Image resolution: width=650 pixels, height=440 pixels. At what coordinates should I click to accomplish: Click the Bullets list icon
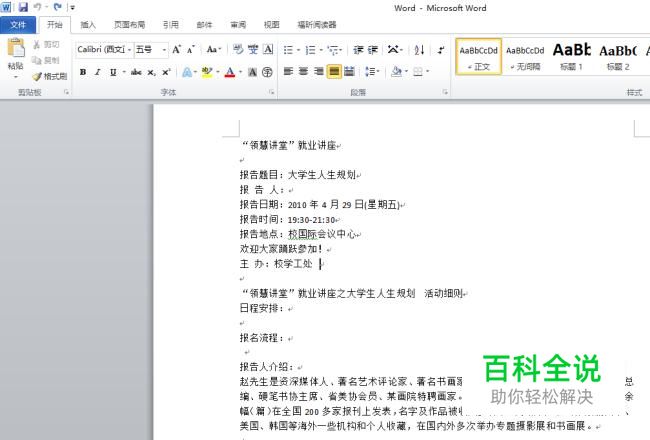[289, 50]
